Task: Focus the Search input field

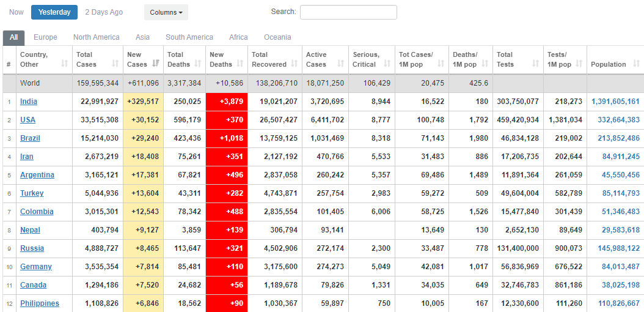Action: (348, 12)
